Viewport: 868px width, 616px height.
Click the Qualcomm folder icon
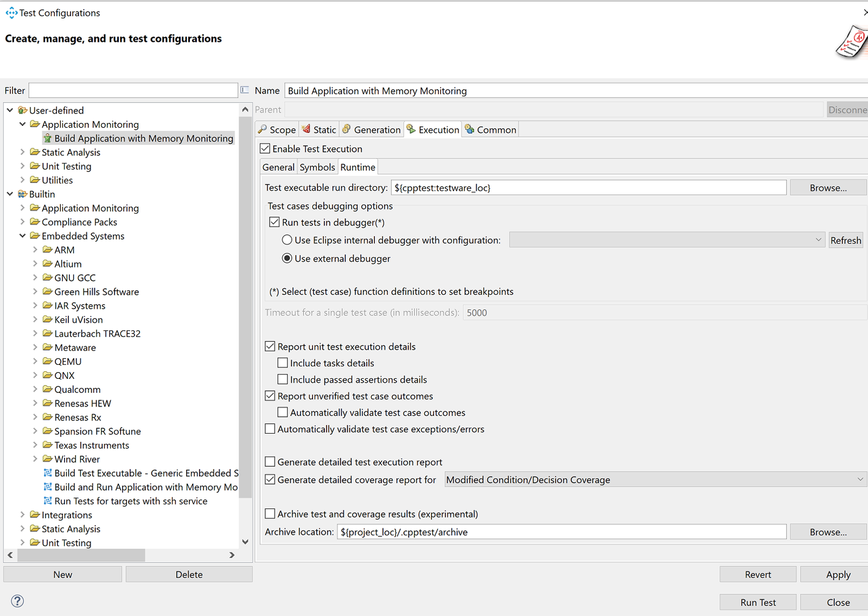click(48, 389)
